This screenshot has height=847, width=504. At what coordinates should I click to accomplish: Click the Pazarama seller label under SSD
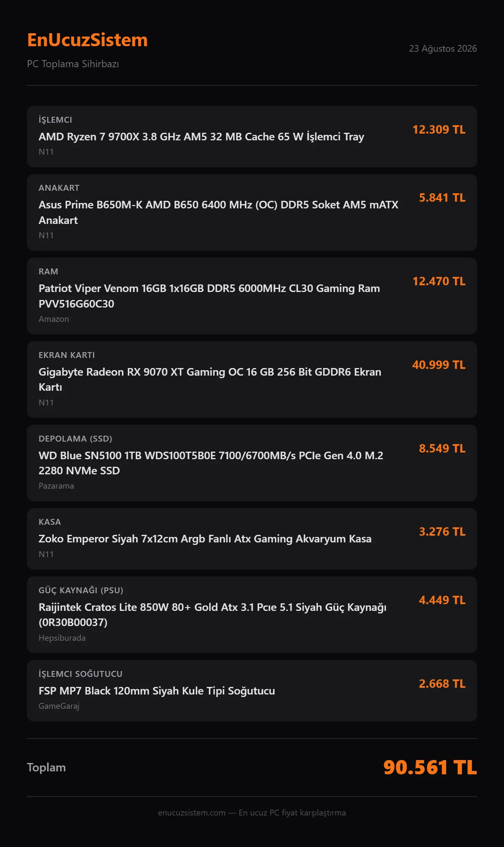click(56, 486)
